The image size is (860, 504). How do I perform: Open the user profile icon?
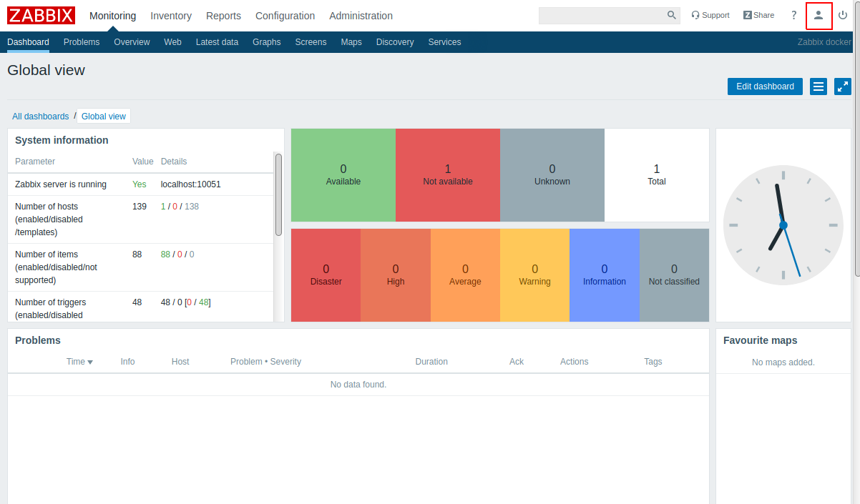(819, 15)
